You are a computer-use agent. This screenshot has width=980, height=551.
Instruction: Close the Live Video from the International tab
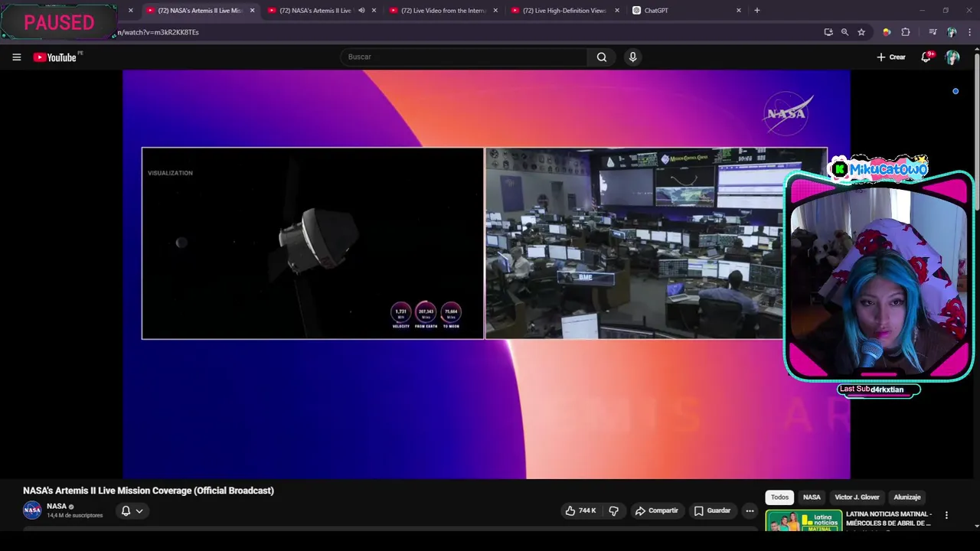pos(495,11)
